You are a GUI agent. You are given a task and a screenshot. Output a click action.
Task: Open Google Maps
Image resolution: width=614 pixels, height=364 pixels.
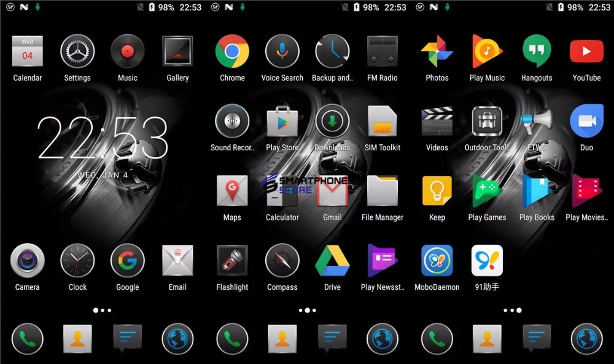(x=232, y=191)
